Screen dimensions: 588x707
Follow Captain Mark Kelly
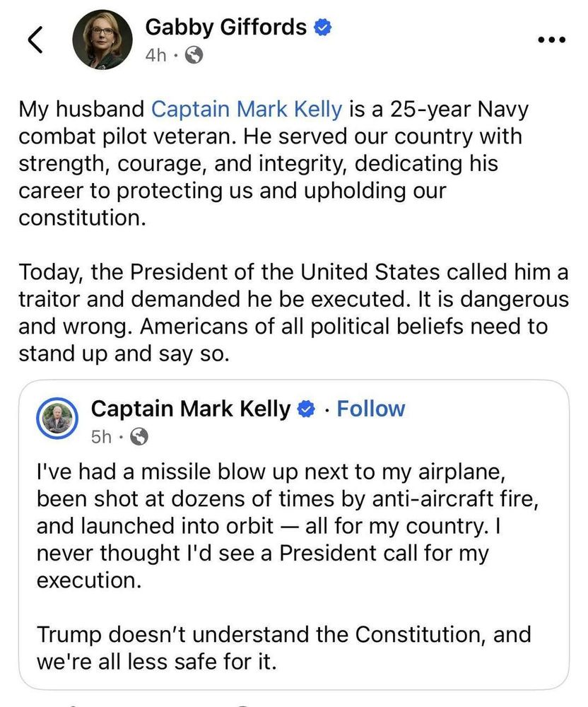[370, 409]
